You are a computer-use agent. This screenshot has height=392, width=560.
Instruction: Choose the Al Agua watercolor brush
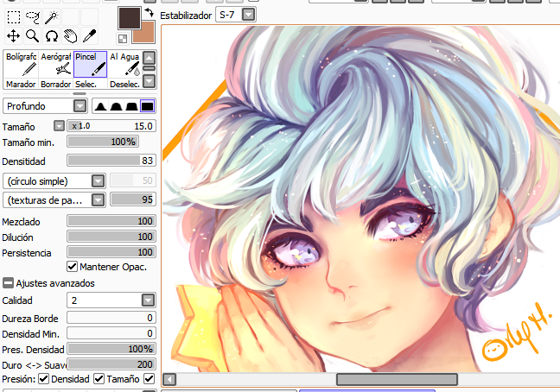point(124,65)
